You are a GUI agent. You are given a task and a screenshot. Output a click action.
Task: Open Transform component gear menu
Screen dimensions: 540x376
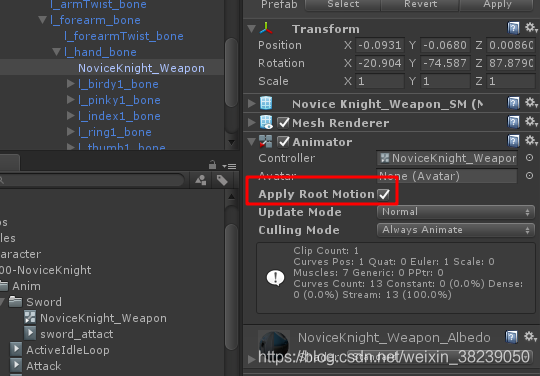(x=531, y=28)
